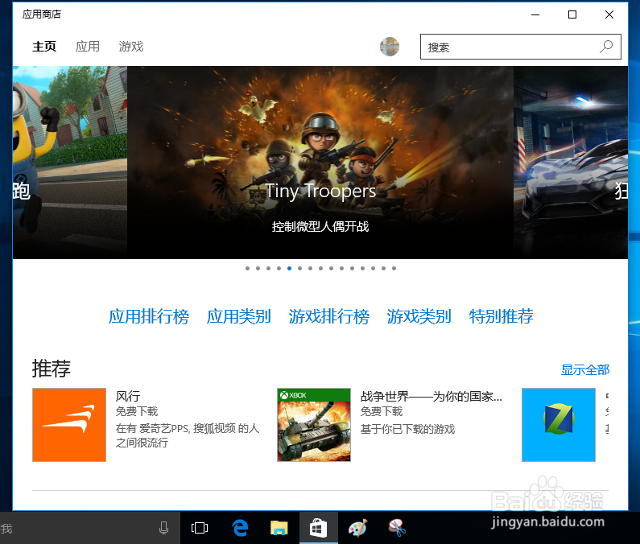640x544 pixels.
Task: Select the first carousel dot
Action: point(247,268)
